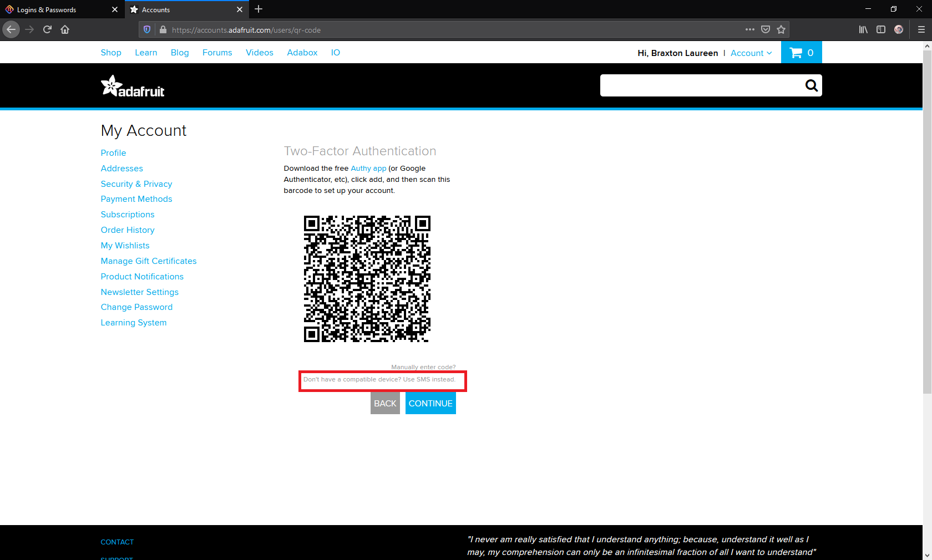Follow the Authy app link

tap(368, 169)
